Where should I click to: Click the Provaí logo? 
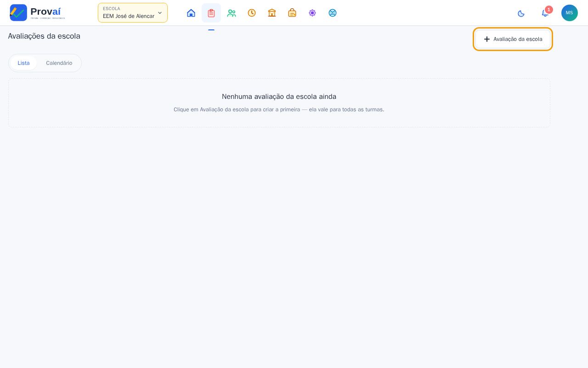click(37, 12)
